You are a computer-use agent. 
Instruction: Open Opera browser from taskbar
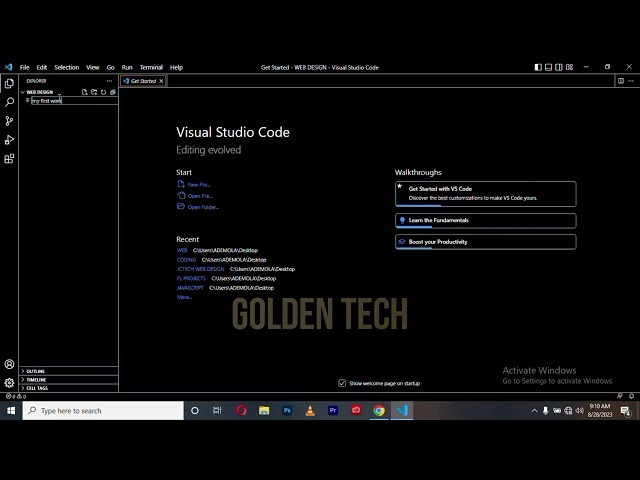(x=241, y=411)
